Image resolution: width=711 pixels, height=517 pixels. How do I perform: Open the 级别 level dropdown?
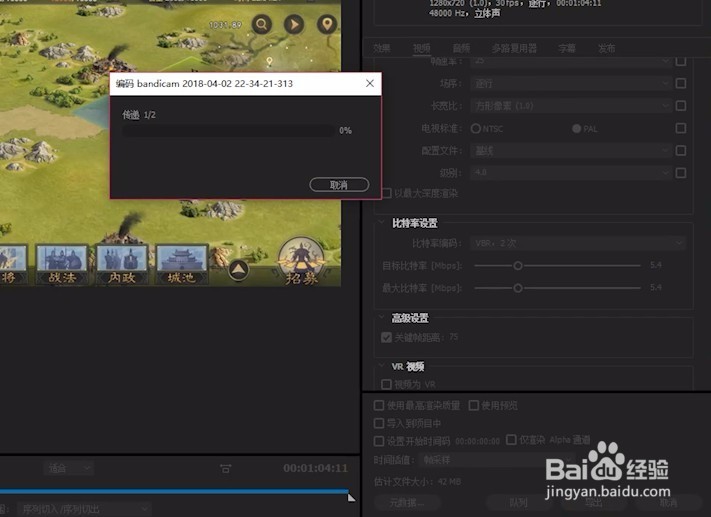pyautogui.click(x=570, y=173)
